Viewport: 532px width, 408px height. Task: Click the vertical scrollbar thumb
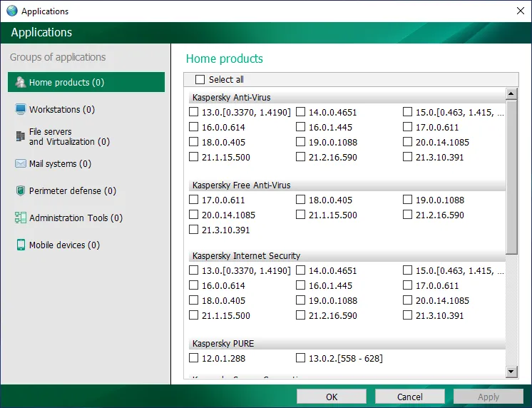pyautogui.click(x=511, y=177)
